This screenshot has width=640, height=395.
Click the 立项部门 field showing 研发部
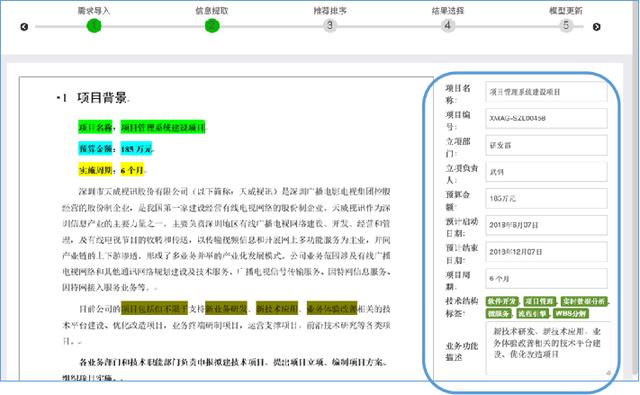(x=546, y=145)
